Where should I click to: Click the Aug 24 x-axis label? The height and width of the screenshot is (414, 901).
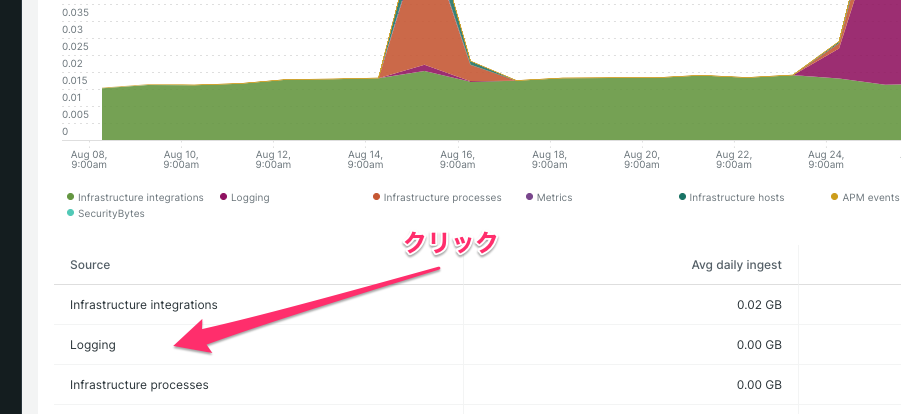tap(825, 160)
